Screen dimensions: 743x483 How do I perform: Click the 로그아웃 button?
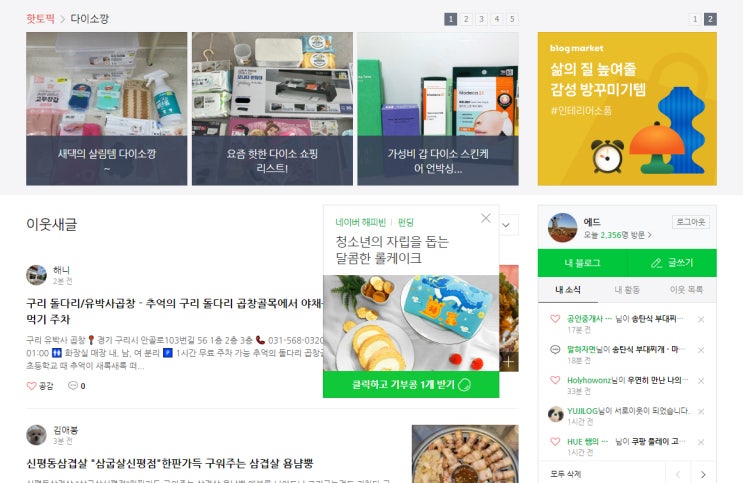690,222
